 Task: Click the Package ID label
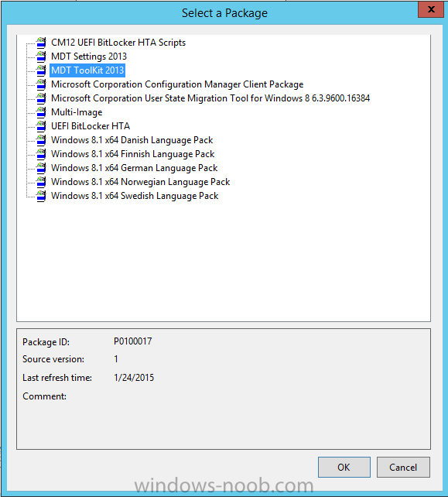click(46, 342)
